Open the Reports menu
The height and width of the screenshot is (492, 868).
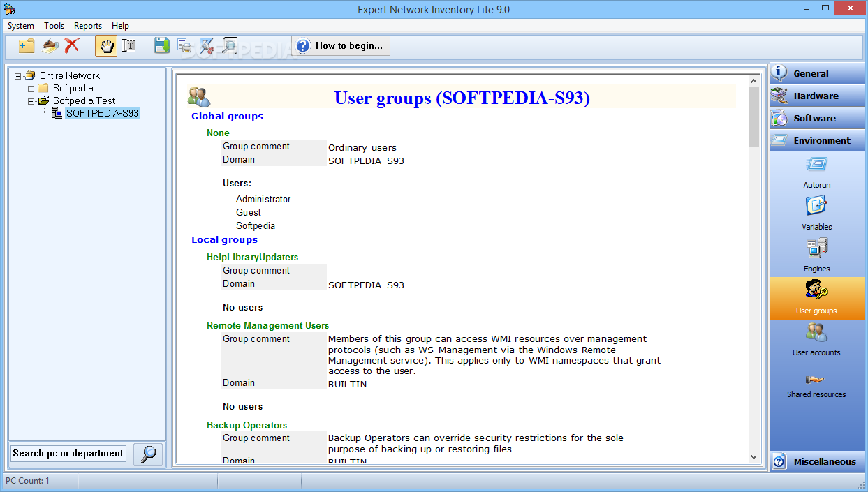[x=88, y=26]
